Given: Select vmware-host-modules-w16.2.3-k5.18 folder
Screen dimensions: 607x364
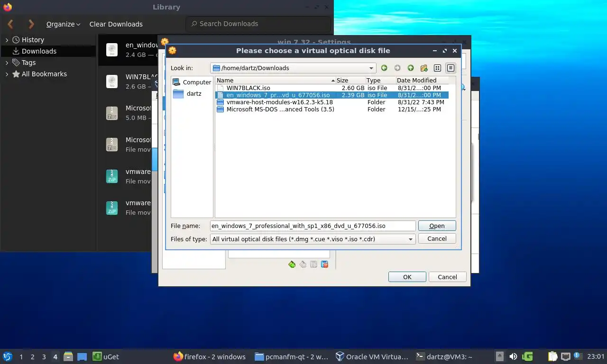Looking at the screenshot, I should 332,102.
